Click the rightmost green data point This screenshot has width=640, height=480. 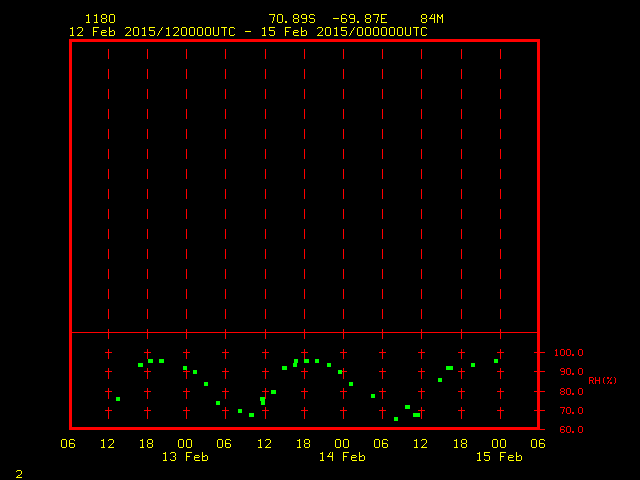coord(495,361)
